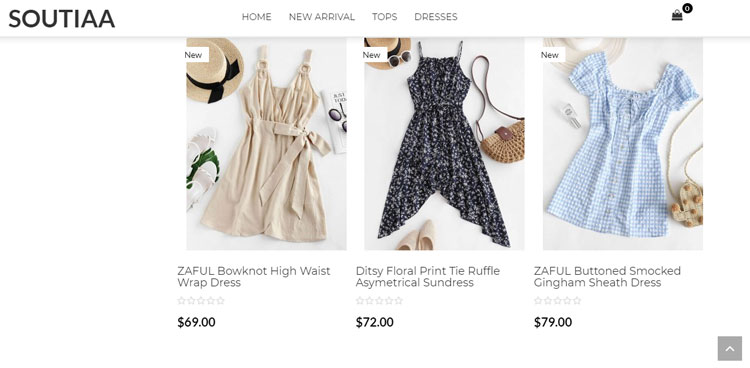View the navy floral sundress product image
750x368 pixels.
pyautogui.click(x=444, y=144)
